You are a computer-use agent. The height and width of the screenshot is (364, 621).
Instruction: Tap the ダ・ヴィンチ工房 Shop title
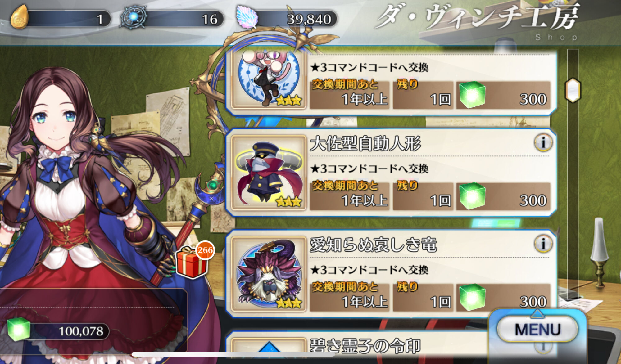click(478, 20)
